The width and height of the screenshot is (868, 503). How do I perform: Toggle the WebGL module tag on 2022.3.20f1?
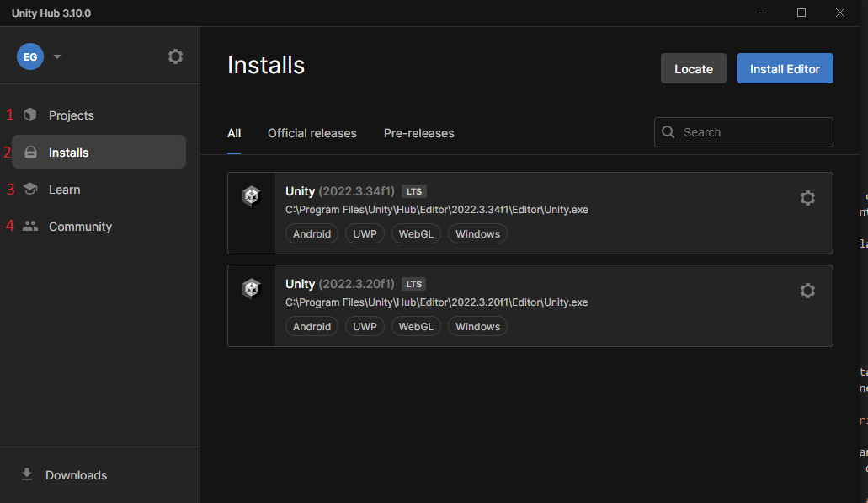click(x=416, y=326)
